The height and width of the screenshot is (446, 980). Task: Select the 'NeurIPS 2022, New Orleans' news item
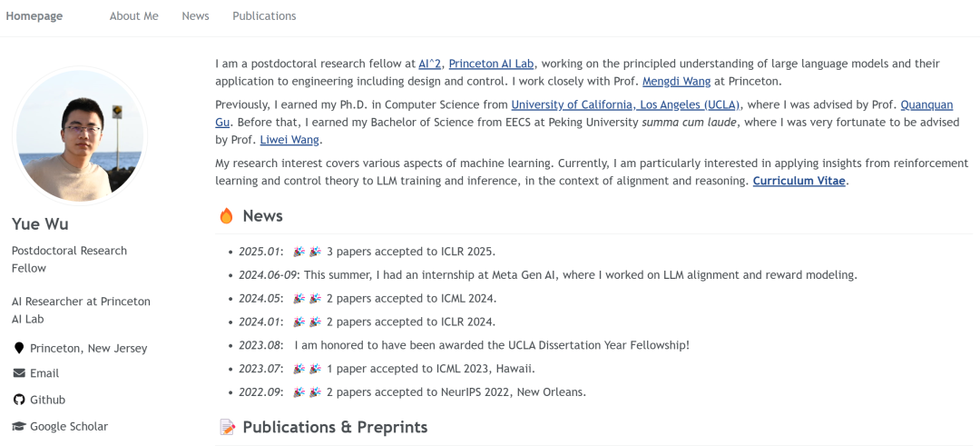(413, 392)
